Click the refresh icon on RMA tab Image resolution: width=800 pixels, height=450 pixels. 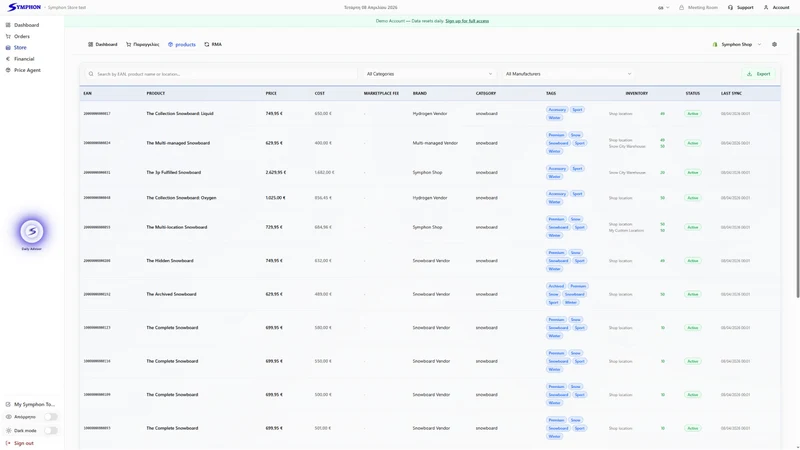207,44
